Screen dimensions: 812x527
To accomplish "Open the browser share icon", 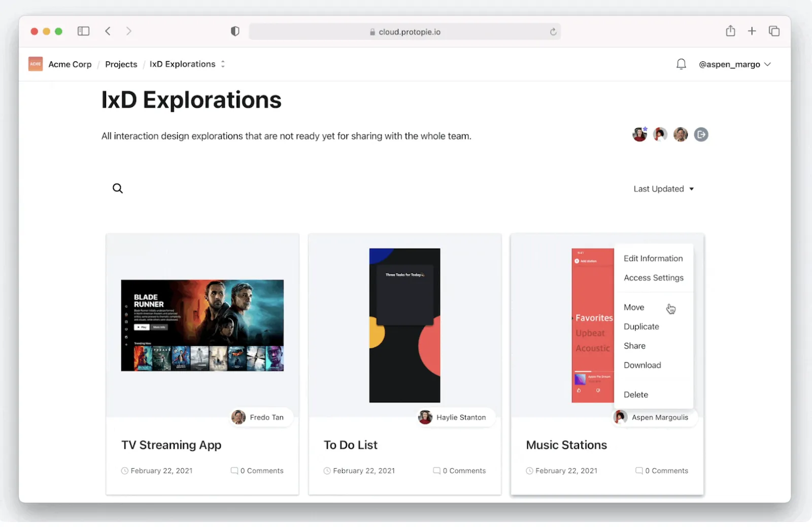I will click(x=730, y=31).
